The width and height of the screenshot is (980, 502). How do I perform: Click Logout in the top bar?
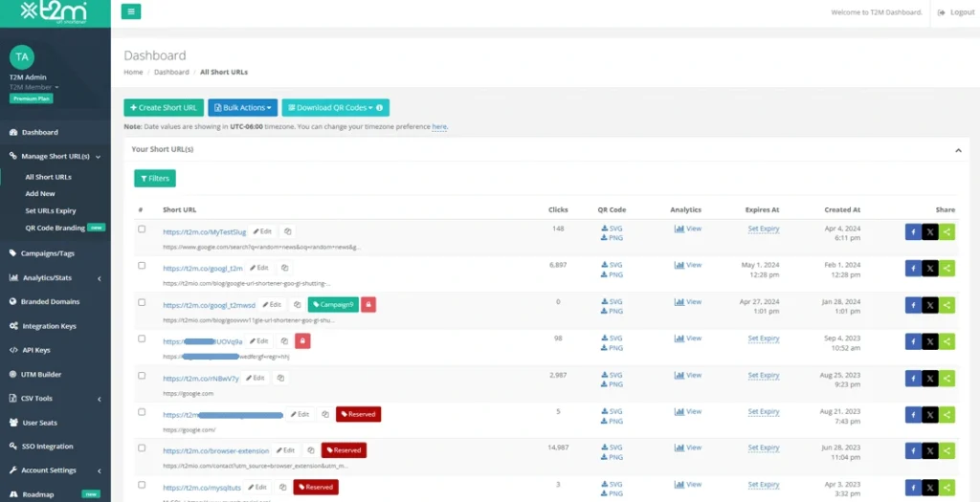tap(956, 12)
